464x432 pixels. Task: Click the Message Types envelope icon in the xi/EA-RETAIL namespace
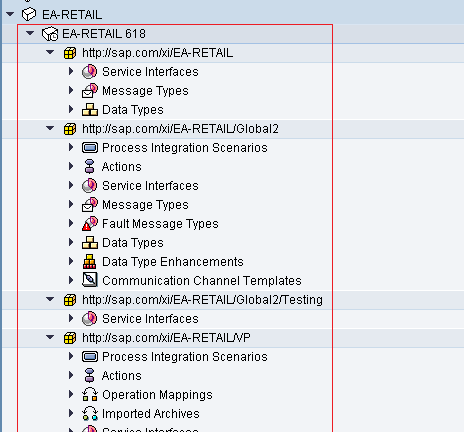click(x=90, y=91)
